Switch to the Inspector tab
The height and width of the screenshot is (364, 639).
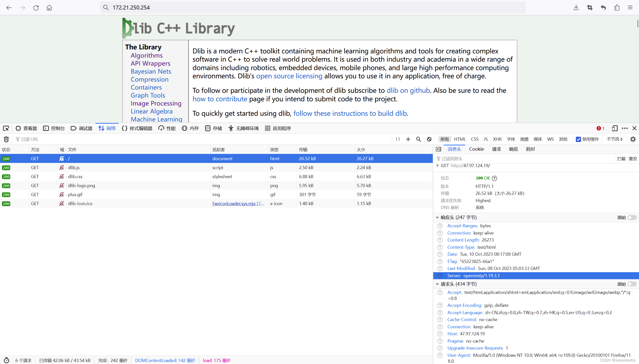coord(26,128)
